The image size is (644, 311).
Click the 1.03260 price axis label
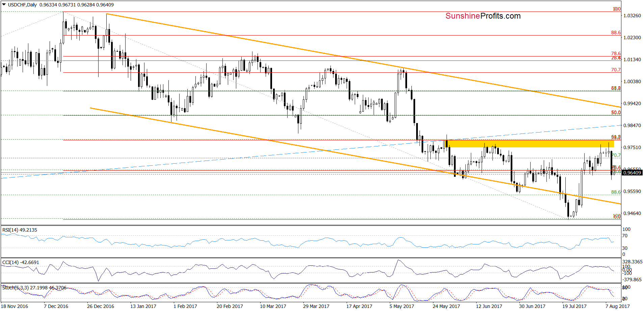[x=632, y=16]
